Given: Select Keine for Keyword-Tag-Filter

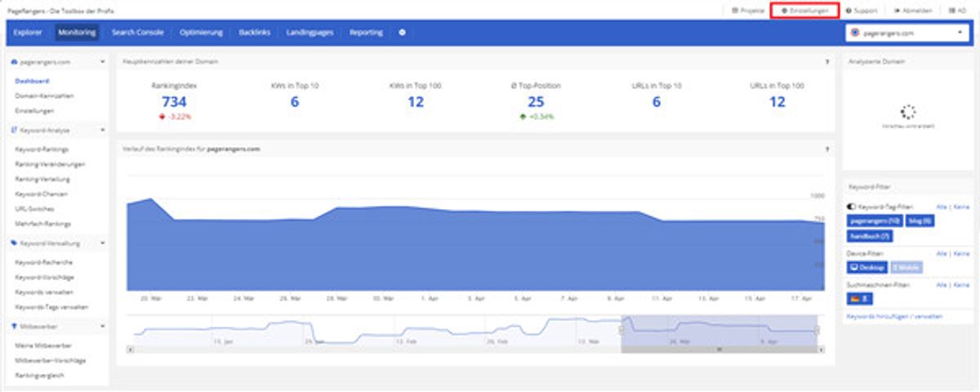Looking at the screenshot, I should (962, 207).
